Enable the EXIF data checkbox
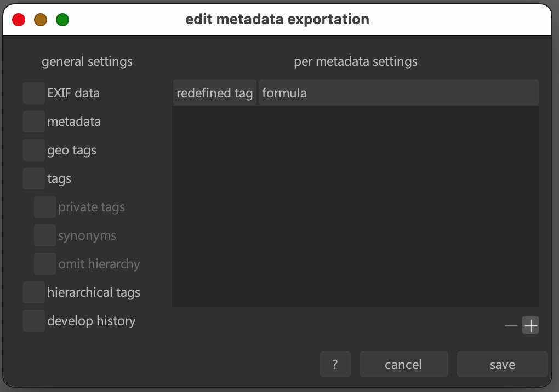The image size is (559, 392). click(x=33, y=93)
